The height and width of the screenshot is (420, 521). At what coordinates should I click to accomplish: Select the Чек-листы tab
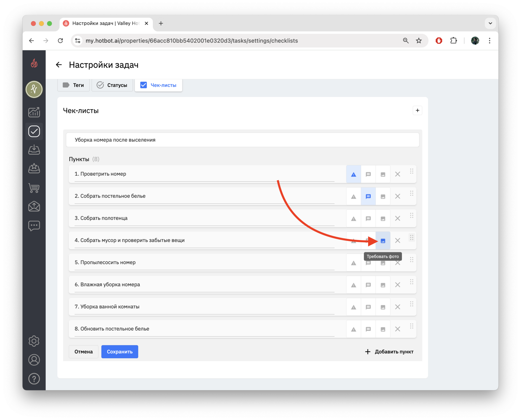(x=158, y=85)
